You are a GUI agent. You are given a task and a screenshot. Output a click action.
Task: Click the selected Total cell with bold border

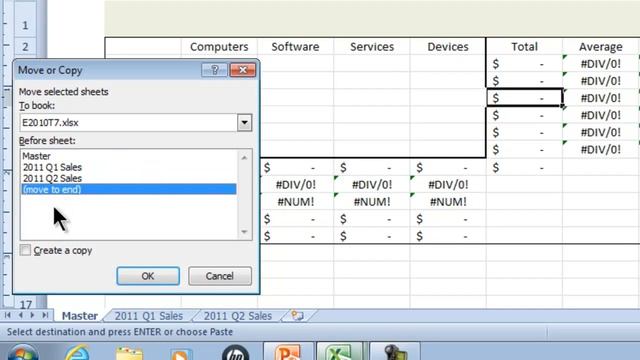tap(524, 98)
